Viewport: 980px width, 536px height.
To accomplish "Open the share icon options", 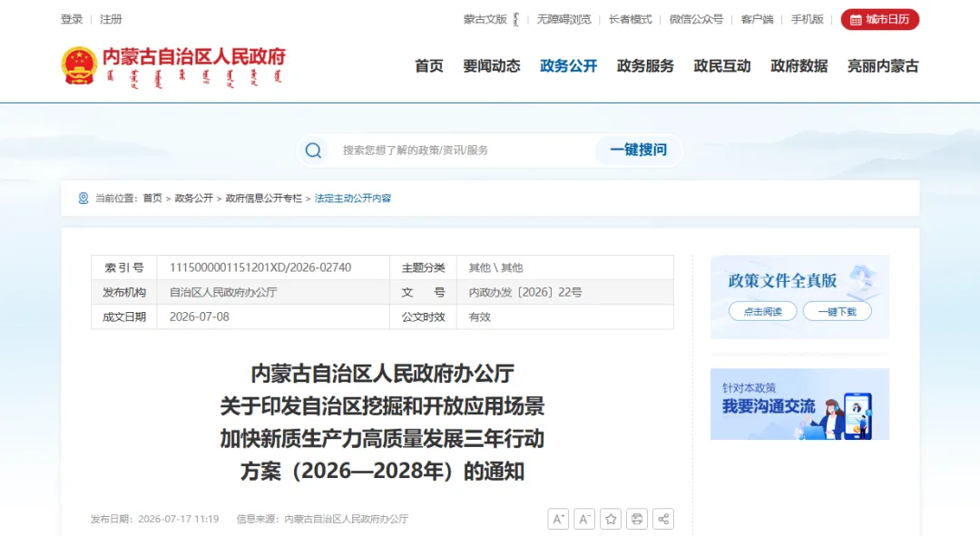I will click(663, 519).
